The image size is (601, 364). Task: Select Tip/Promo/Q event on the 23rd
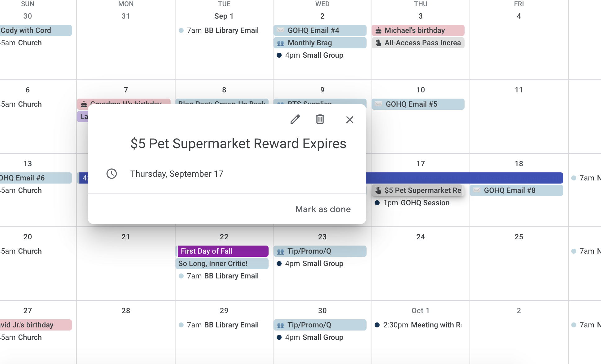[320, 251]
